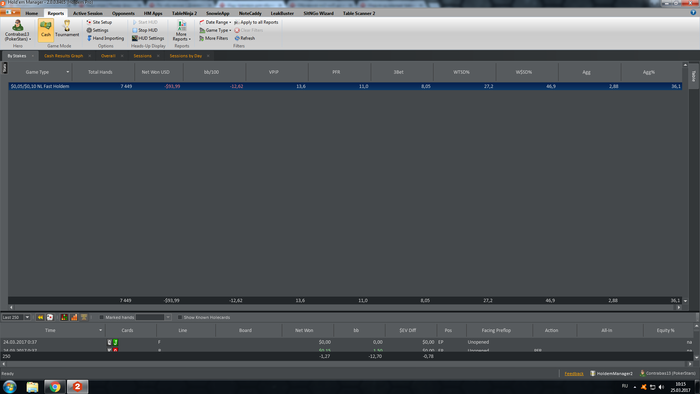Open Hand Importing

(105, 38)
